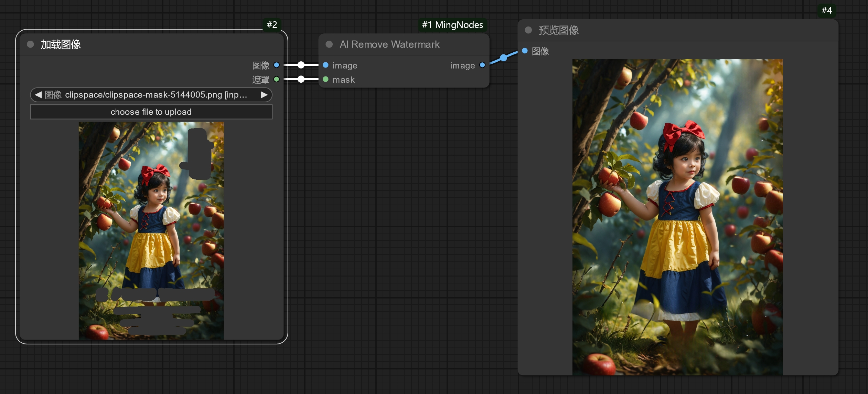Select next image with the right arrow
This screenshot has width=868, height=394.
click(264, 95)
